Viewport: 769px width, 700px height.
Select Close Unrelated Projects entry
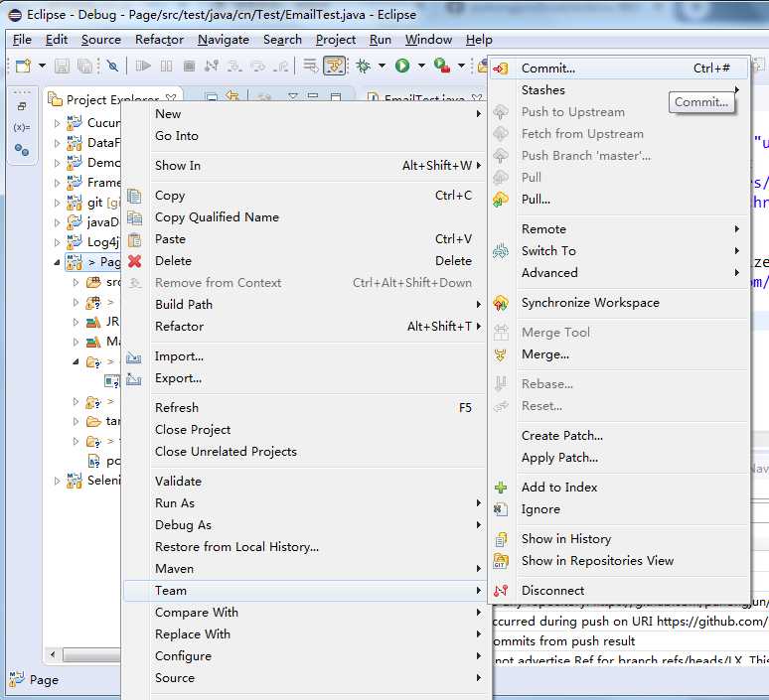tap(304, 452)
